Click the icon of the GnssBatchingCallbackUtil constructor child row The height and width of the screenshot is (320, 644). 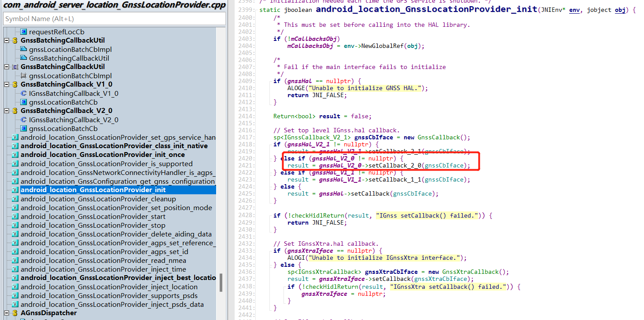24,58
